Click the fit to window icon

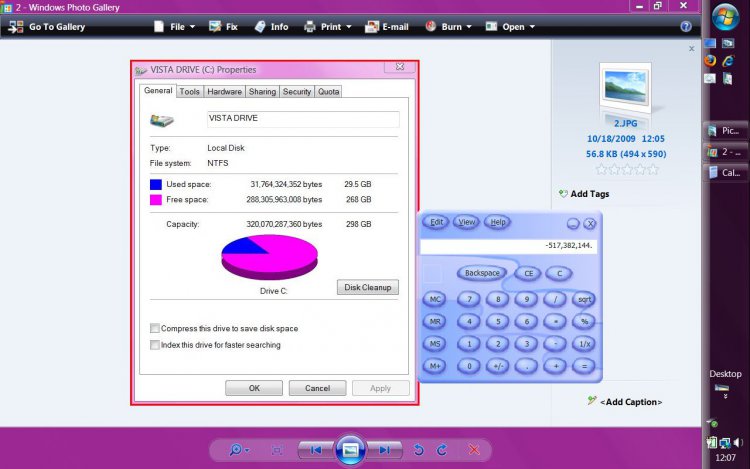(277, 450)
